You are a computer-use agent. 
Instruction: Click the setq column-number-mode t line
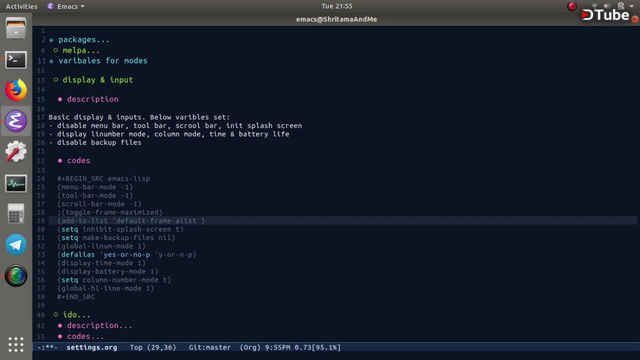pos(114,280)
